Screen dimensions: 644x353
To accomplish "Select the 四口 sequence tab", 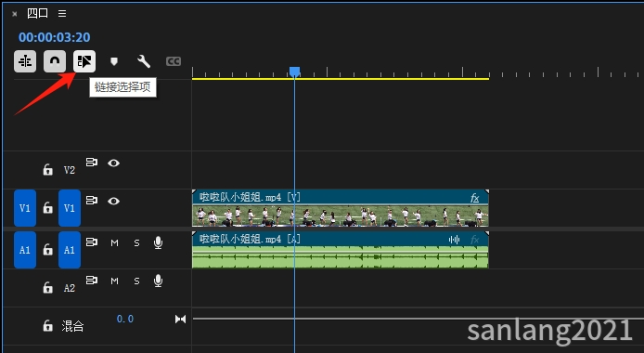I will pyautogui.click(x=37, y=14).
